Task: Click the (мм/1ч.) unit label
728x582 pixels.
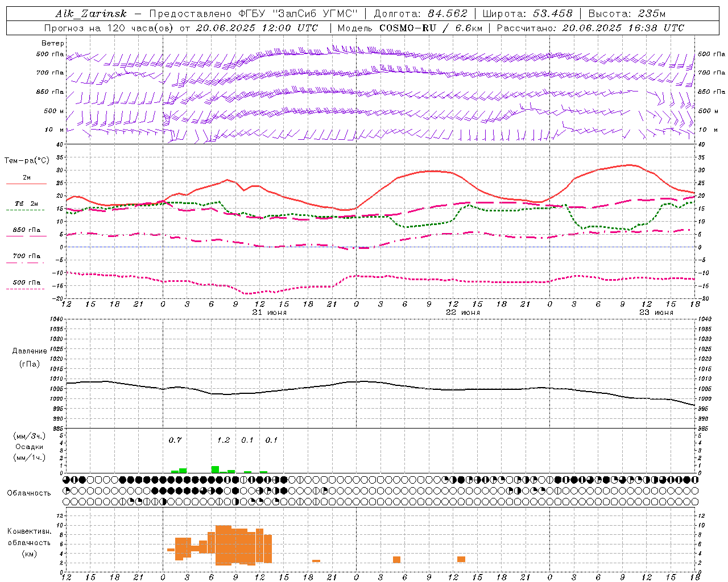Action: [30, 458]
